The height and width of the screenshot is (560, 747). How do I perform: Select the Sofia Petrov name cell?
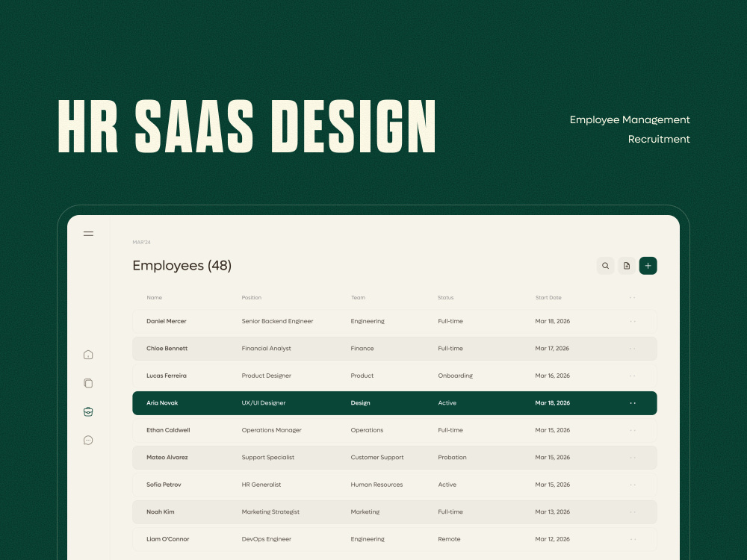[x=164, y=485]
